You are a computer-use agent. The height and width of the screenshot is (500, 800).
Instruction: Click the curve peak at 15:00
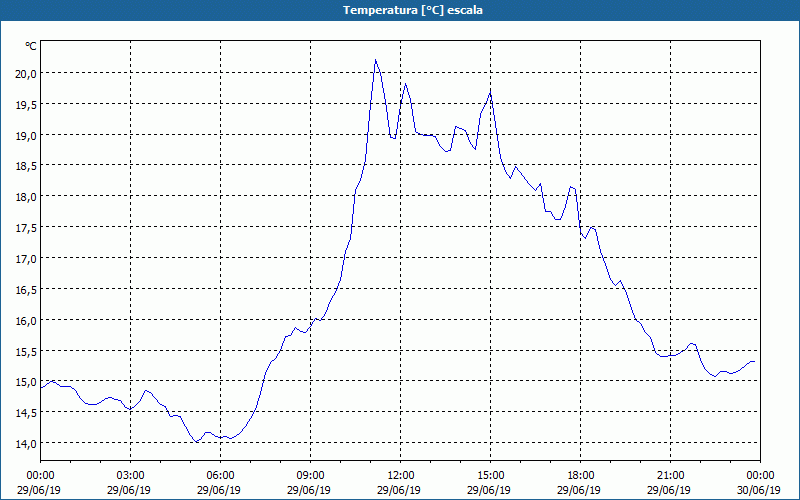tap(490, 92)
